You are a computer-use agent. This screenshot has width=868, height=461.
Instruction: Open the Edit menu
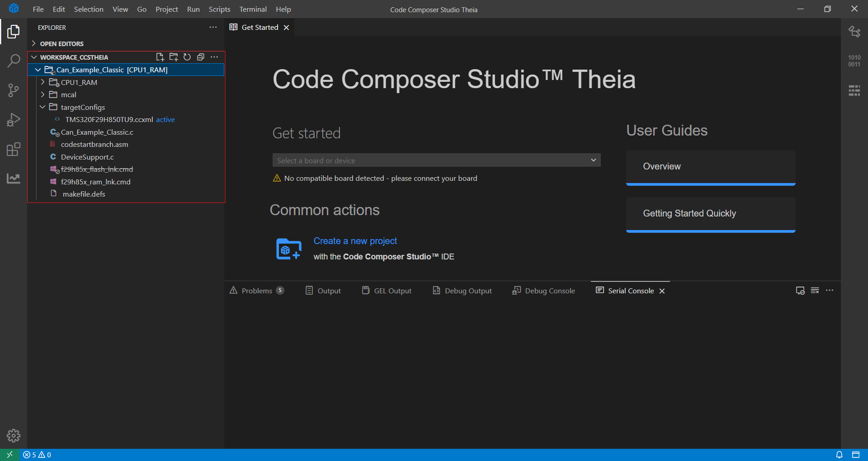click(59, 9)
